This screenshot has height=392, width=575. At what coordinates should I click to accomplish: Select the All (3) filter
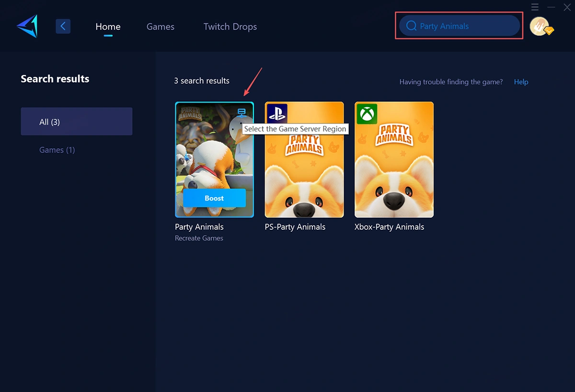point(77,122)
